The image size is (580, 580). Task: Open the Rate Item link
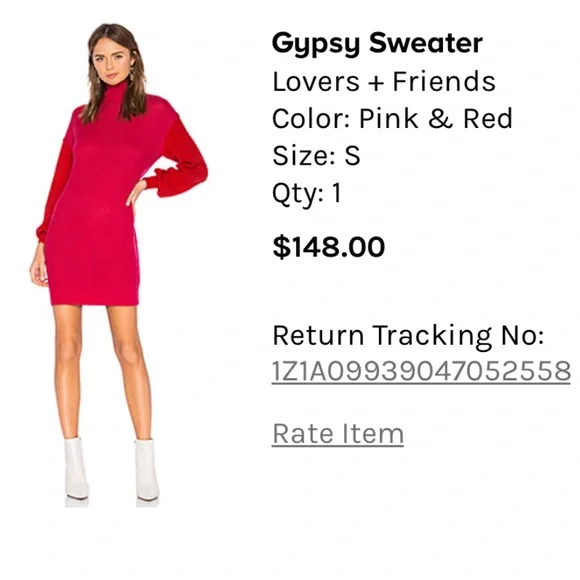338,434
